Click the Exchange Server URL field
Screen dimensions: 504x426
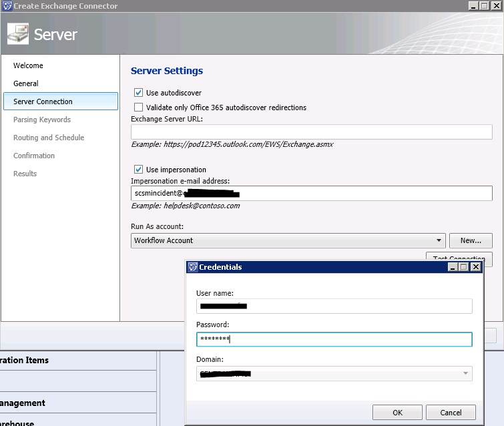pyautogui.click(x=311, y=132)
